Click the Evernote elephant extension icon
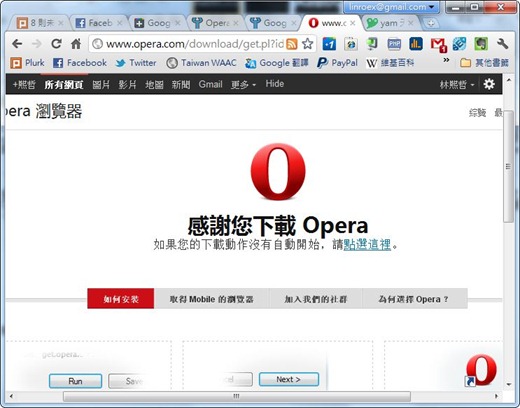This screenshot has width=520, height=408. 481,44
